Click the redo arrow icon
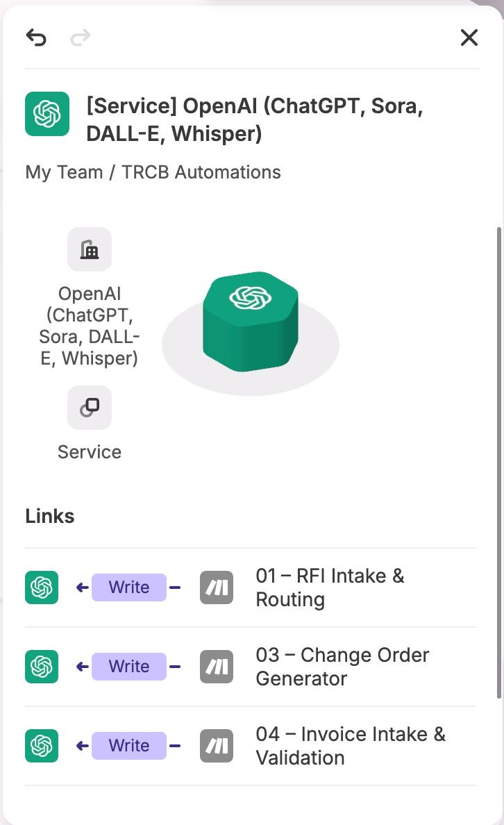 (x=80, y=38)
